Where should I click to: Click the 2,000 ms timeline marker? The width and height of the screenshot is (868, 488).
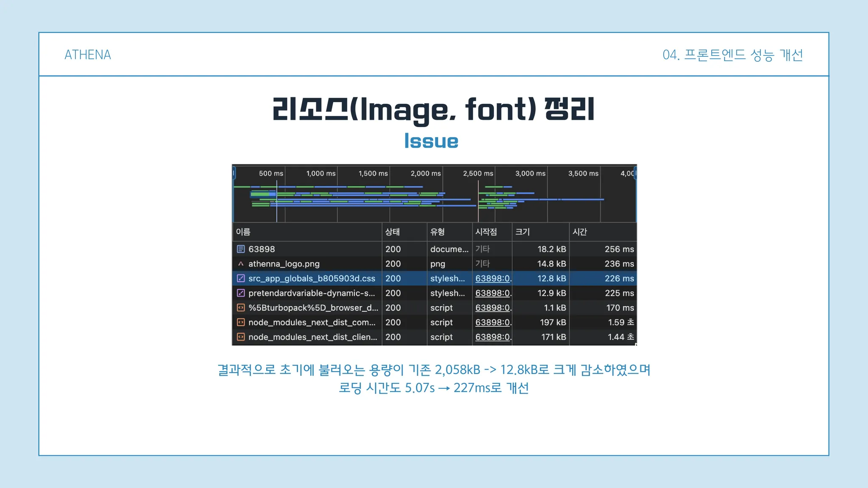[x=426, y=173]
